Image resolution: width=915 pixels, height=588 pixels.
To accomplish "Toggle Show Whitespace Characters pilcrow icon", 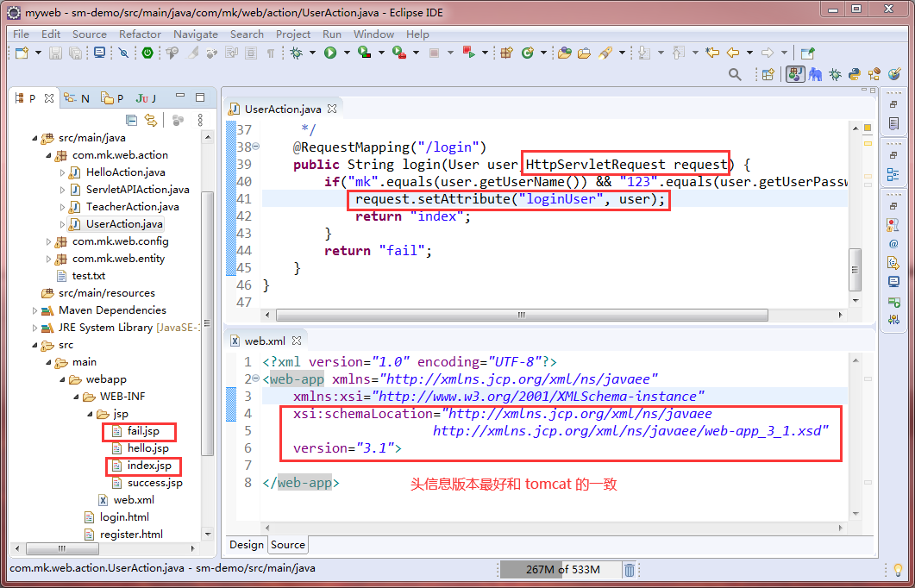I will click(270, 53).
